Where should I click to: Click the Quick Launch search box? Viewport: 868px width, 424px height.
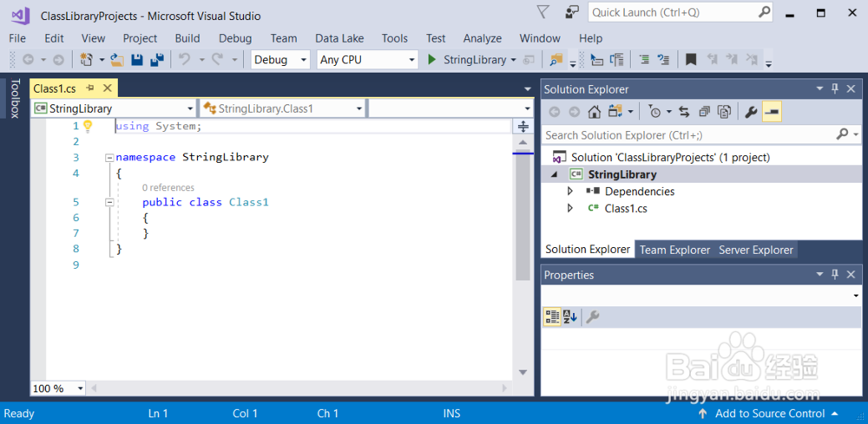[x=681, y=13]
